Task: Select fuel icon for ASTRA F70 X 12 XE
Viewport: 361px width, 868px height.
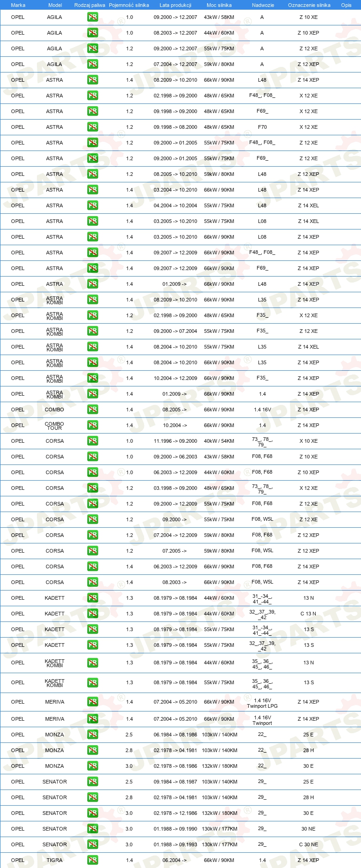Action: pyautogui.click(x=92, y=127)
